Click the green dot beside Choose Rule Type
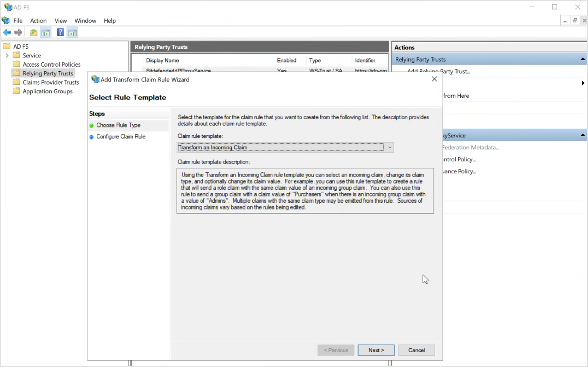Image resolution: width=588 pixels, height=367 pixels. [91, 125]
